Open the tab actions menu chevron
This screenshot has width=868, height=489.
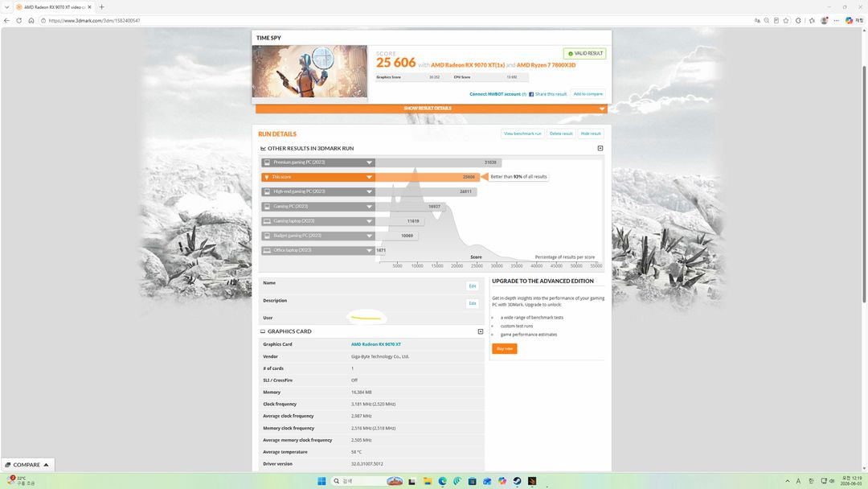point(6,7)
